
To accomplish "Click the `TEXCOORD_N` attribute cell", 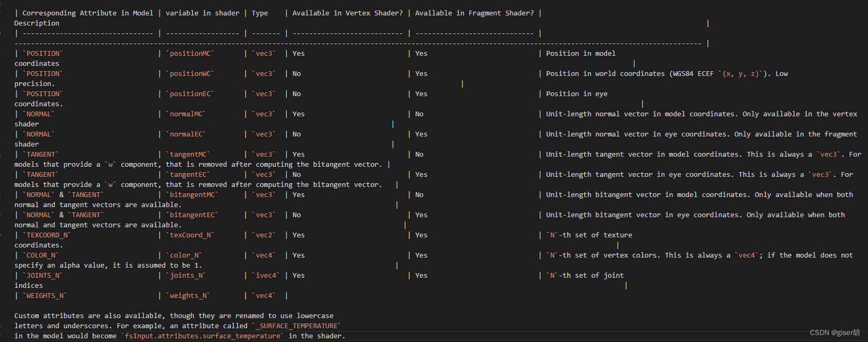I will (x=47, y=235).
